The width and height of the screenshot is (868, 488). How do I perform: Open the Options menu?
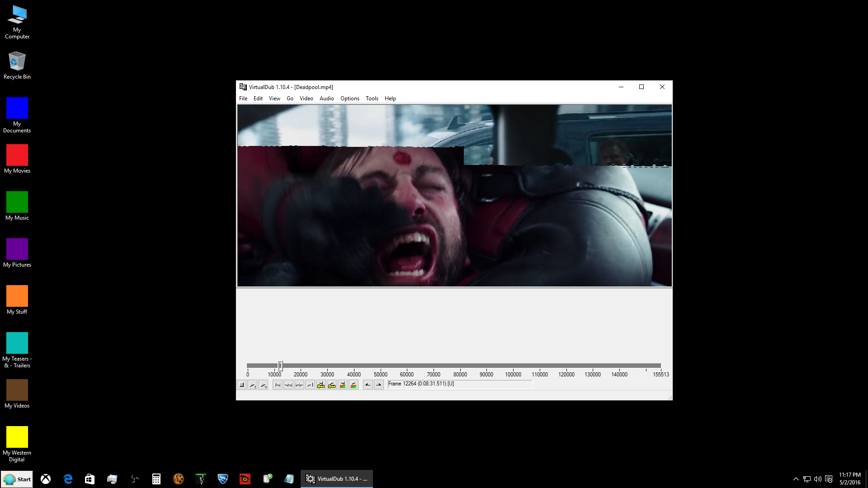click(349, 99)
